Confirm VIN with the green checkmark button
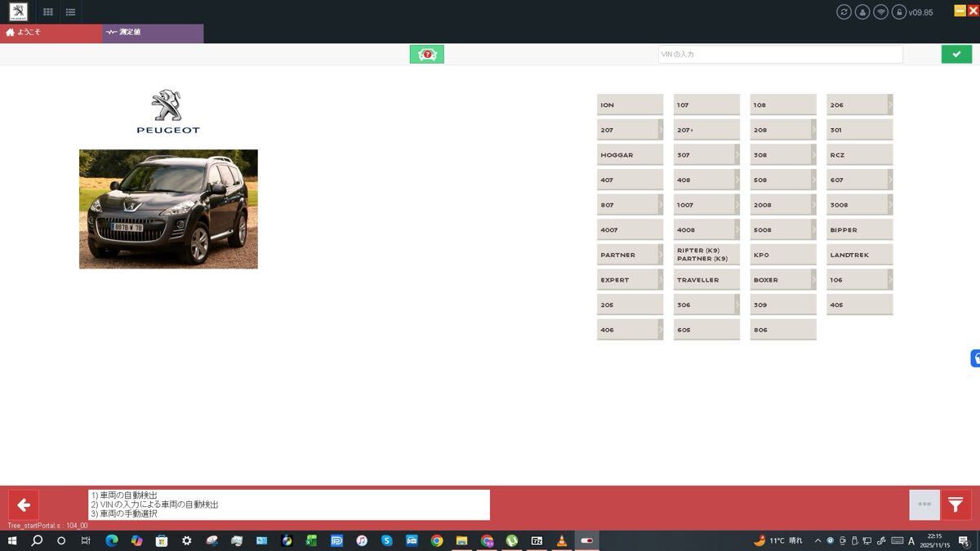 tap(956, 54)
